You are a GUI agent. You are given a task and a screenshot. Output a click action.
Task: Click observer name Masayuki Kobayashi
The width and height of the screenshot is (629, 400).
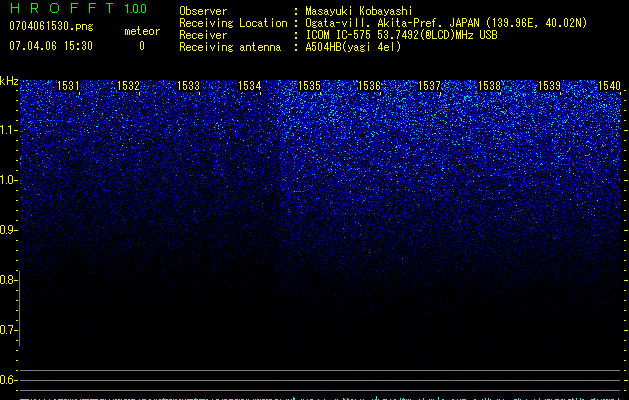[x=359, y=11]
